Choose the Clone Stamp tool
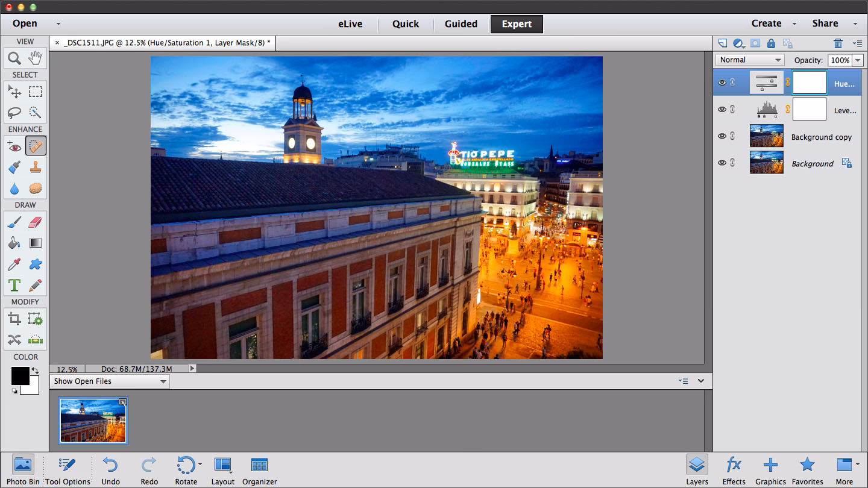Screen dimensions: 868x488 [36, 167]
